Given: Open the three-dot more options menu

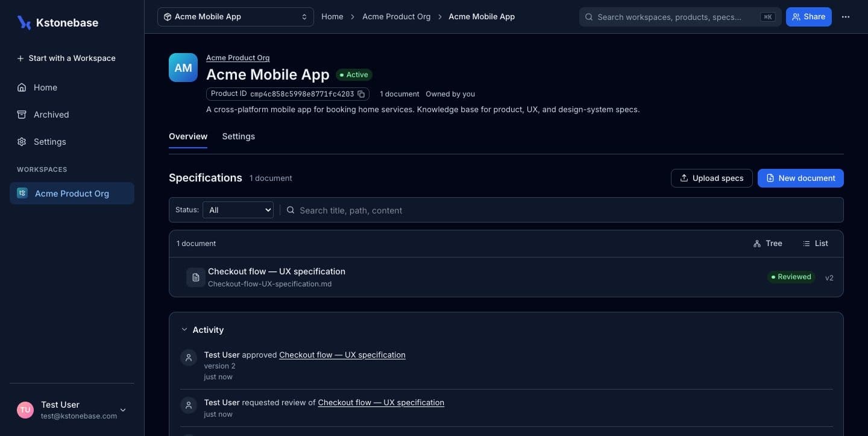Looking at the screenshot, I should pos(846,17).
